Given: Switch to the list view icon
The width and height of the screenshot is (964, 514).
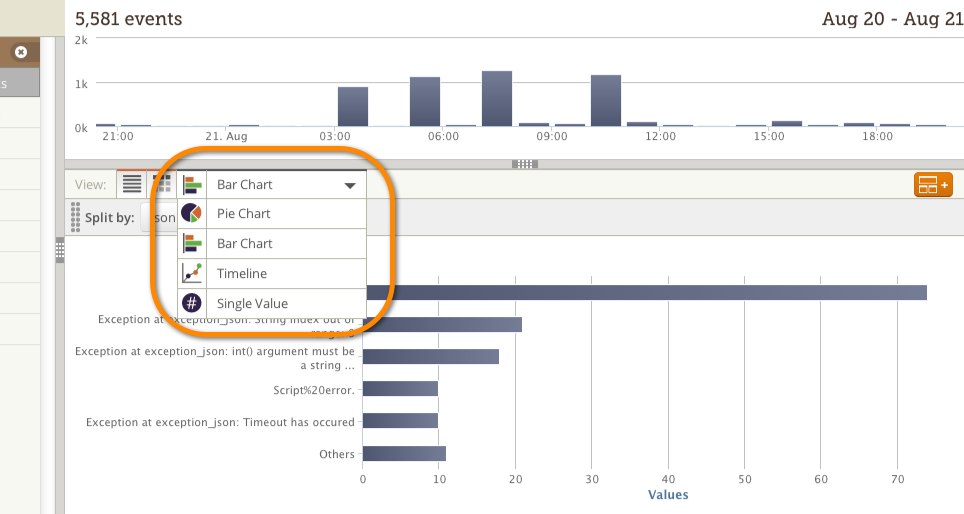Looking at the screenshot, I should pyautogui.click(x=131, y=184).
